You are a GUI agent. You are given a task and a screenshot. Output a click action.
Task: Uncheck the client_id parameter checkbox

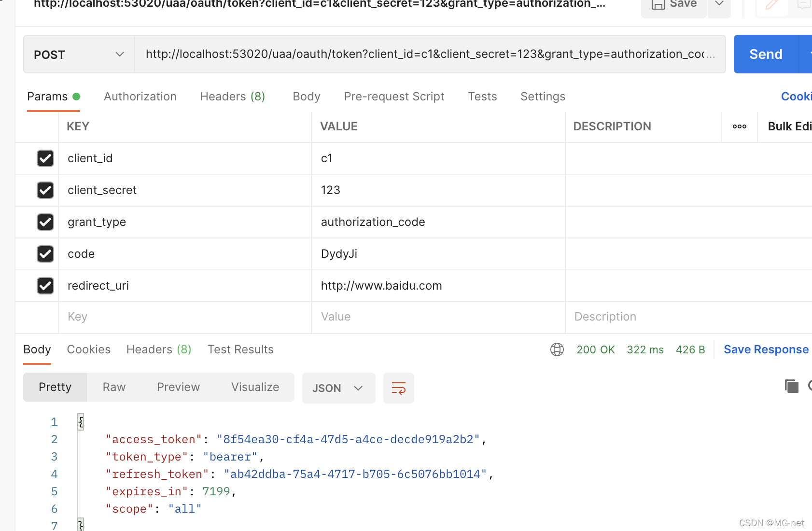coord(45,158)
